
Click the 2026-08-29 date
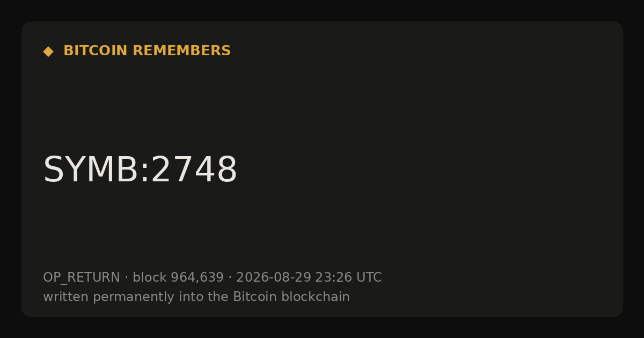click(x=274, y=278)
